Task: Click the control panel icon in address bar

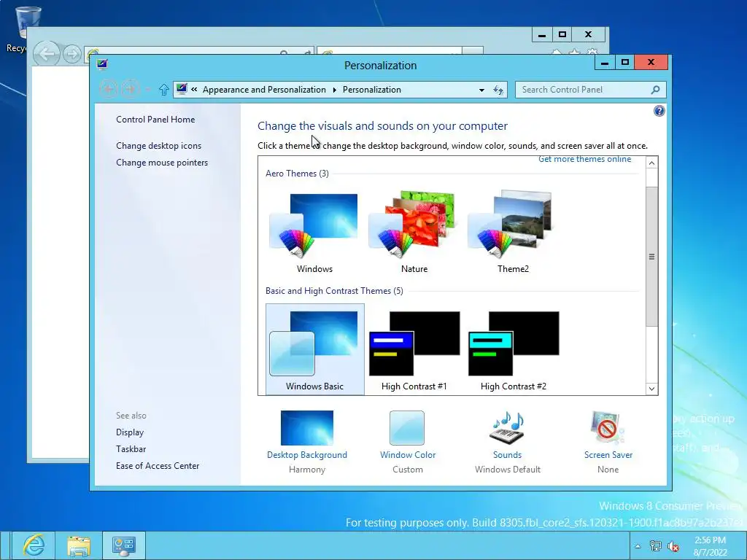Action: click(182, 89)
